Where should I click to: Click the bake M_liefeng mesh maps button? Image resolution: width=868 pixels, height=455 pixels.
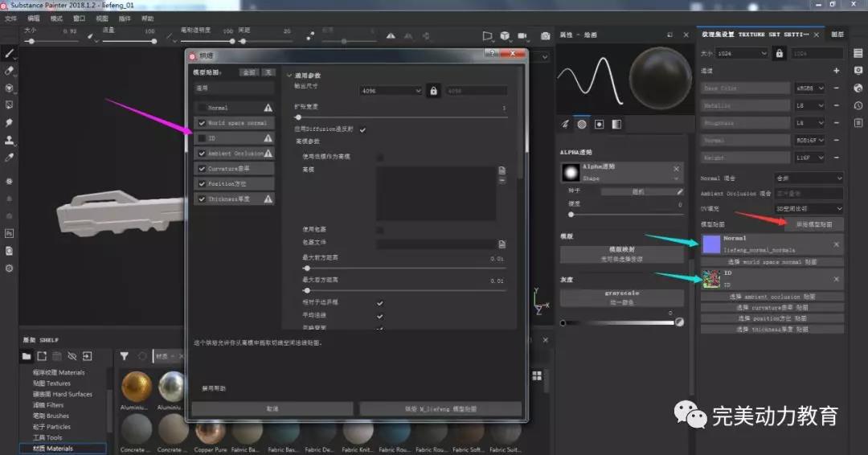click(x=440, y=409)
